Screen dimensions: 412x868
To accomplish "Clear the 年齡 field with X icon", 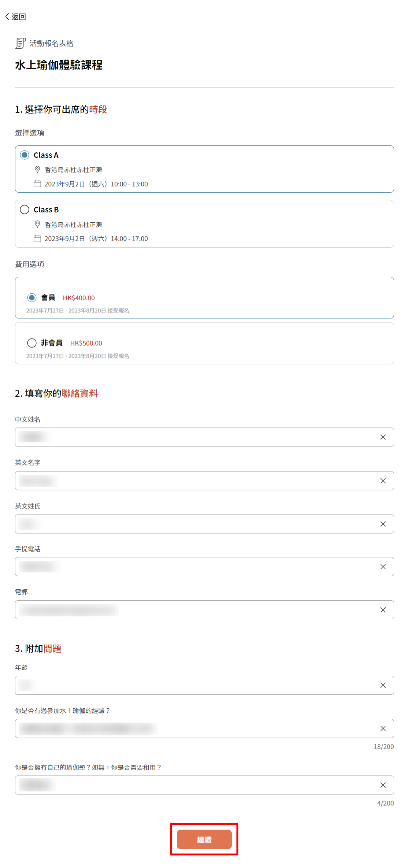I will (x=383, y=685).
